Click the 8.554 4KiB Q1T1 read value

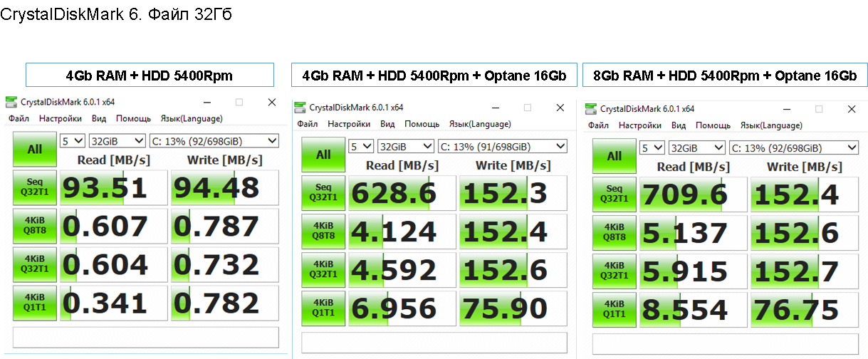pyautogui.click(x=694, y=310)
